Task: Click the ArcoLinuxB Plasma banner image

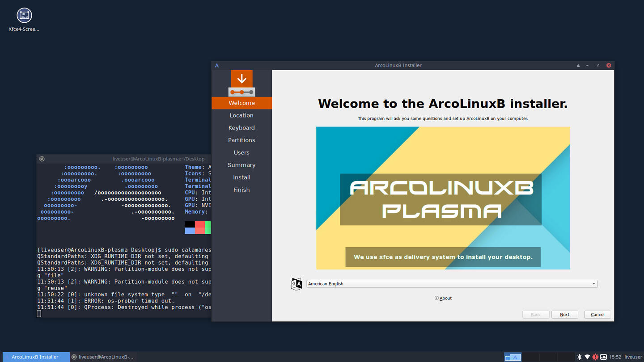Action: (443, 198)
